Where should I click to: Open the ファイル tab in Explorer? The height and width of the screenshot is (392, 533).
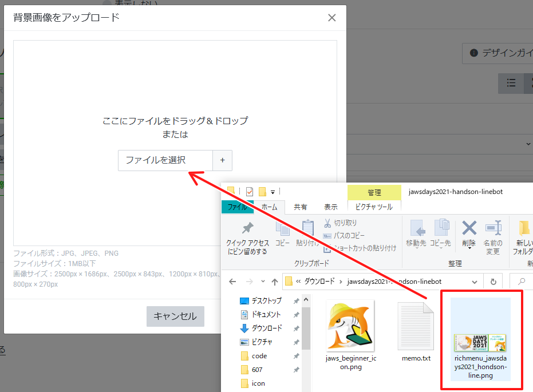pyautogui.click(x=237, y=207)
